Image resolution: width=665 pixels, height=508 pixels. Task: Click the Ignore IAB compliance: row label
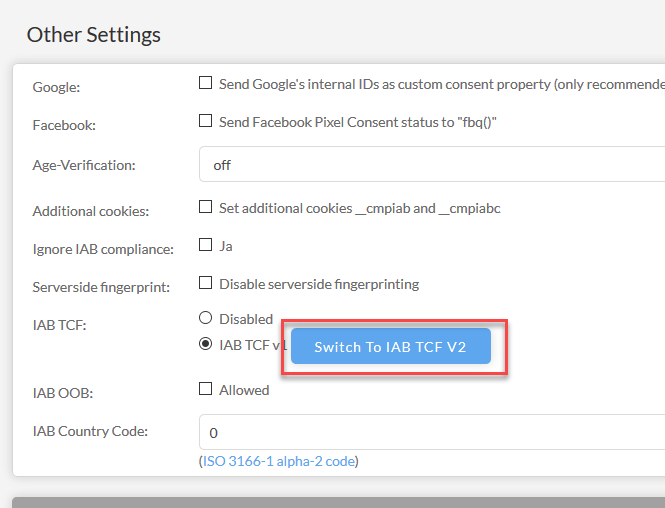(x=103, y=249)
